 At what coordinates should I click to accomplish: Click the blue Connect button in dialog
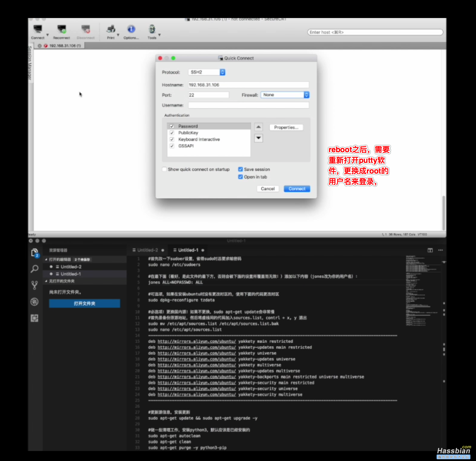point(297,189)
